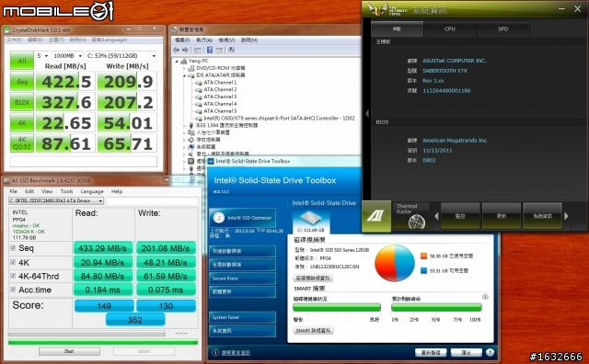Click the green All button in CrystalDiskMark

click(22, 61)
